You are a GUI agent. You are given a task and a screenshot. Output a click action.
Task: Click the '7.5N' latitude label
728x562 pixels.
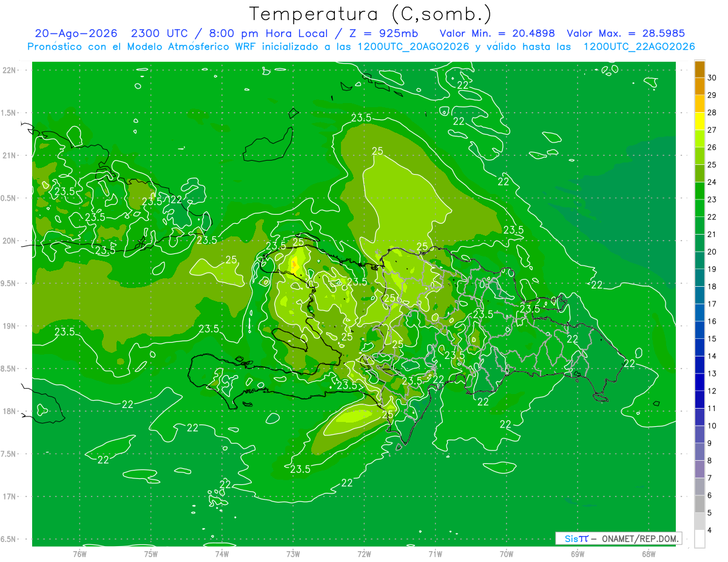[x=9, y=454]
